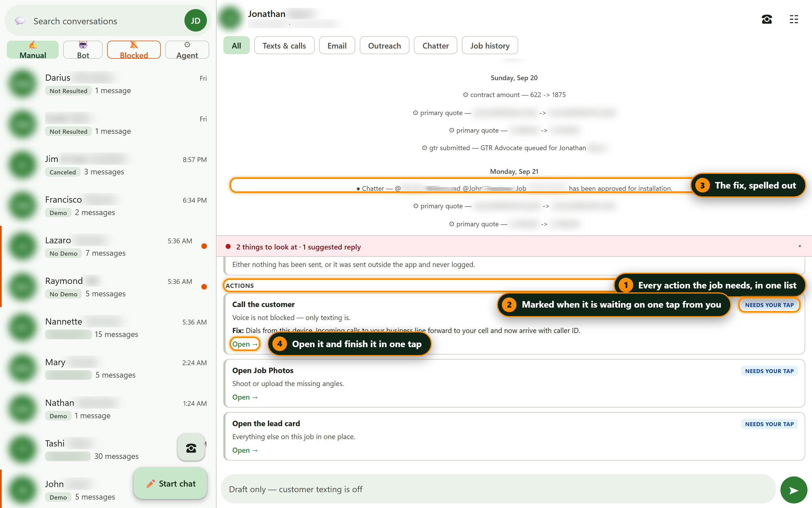Select the Manual filter
The width and height of the screenshot is (812, 508).
coord(32,50)
